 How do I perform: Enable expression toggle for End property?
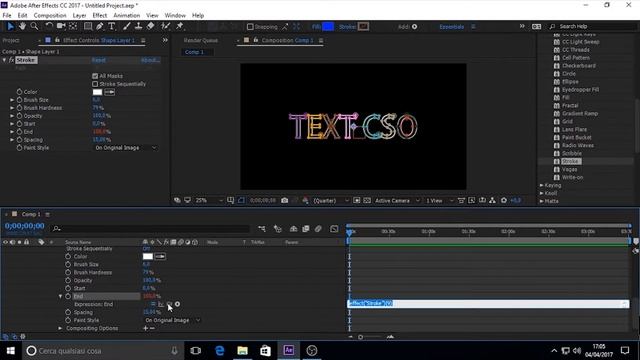pos(153,304)
